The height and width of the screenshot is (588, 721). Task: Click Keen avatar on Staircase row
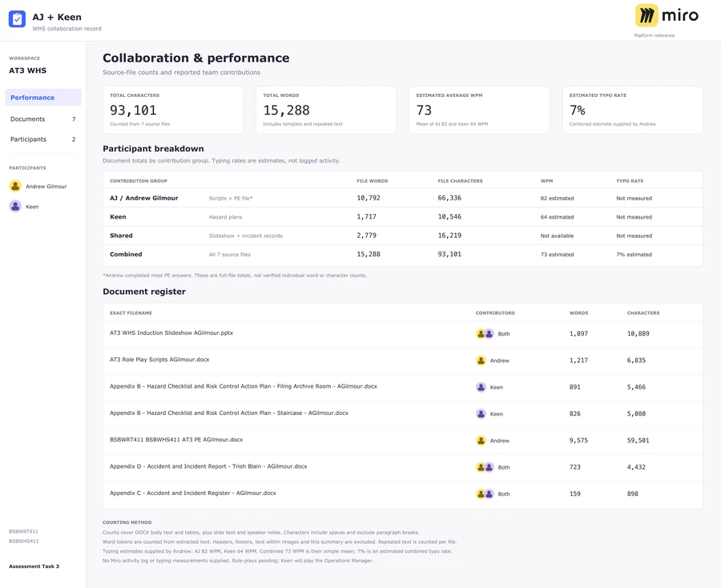click(481, 413)
